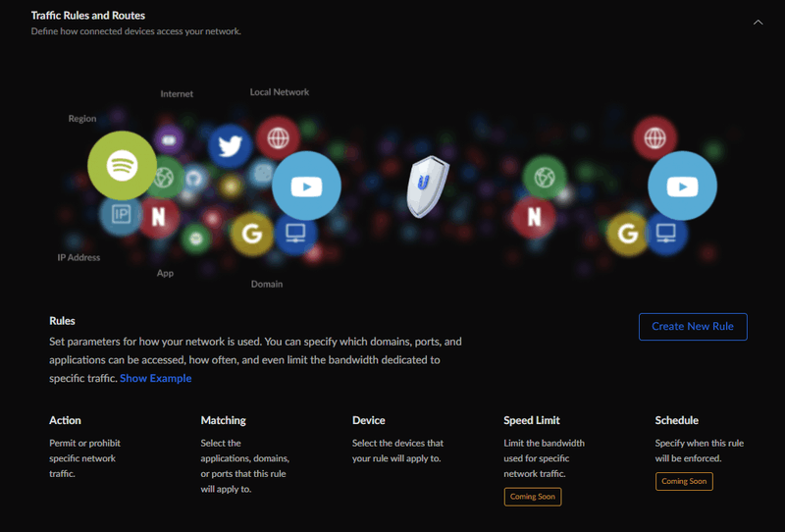The width and height of the screenshot is (785, 532).
Task: Click the right YouTube play icon
Action: coord(682,186)
